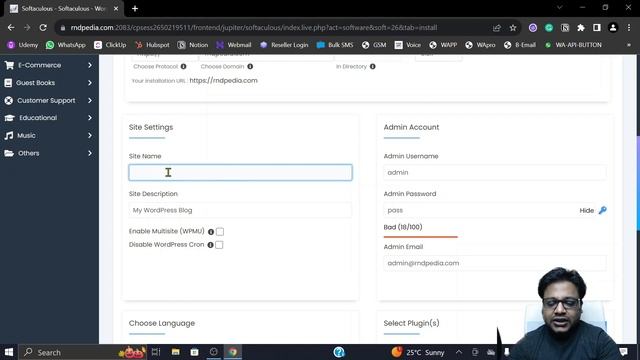This screenshot has height=360, width=640.
Task: Open the Reseller Login bookmark
Action: (x=284, y=45)
